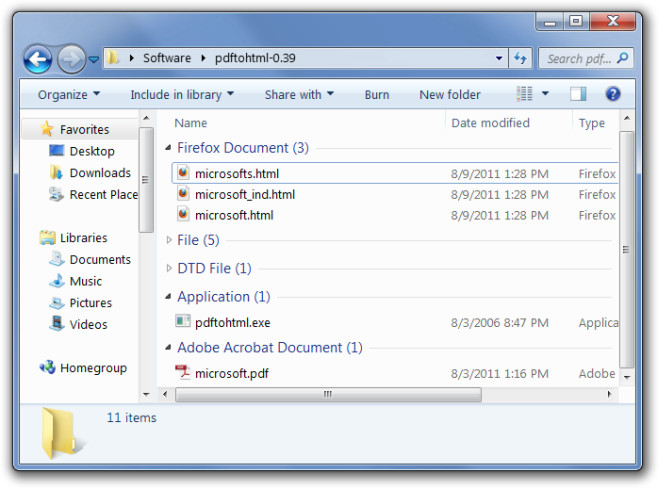Expand the File (5) group

point(168,241)
